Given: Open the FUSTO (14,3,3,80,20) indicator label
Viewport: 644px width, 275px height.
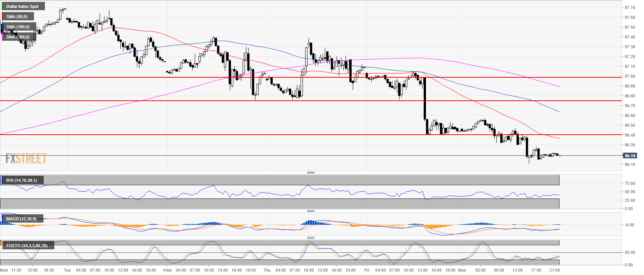Looking at the screenshot, I should click(x=27, y=246).
